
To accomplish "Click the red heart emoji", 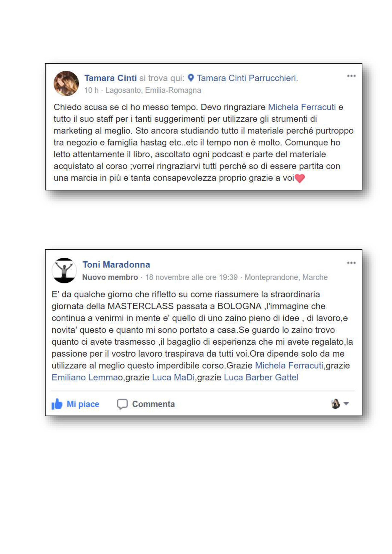I will [300, 179].
